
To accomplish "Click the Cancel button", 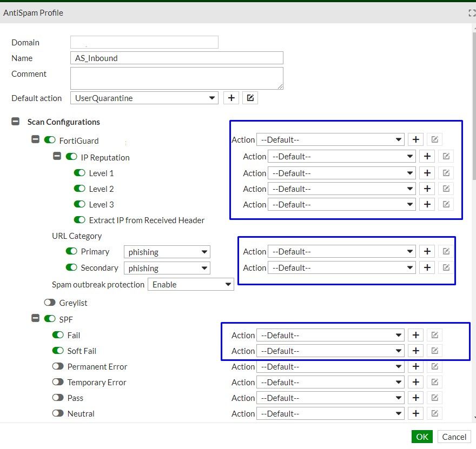I will [x=454, y=437].
